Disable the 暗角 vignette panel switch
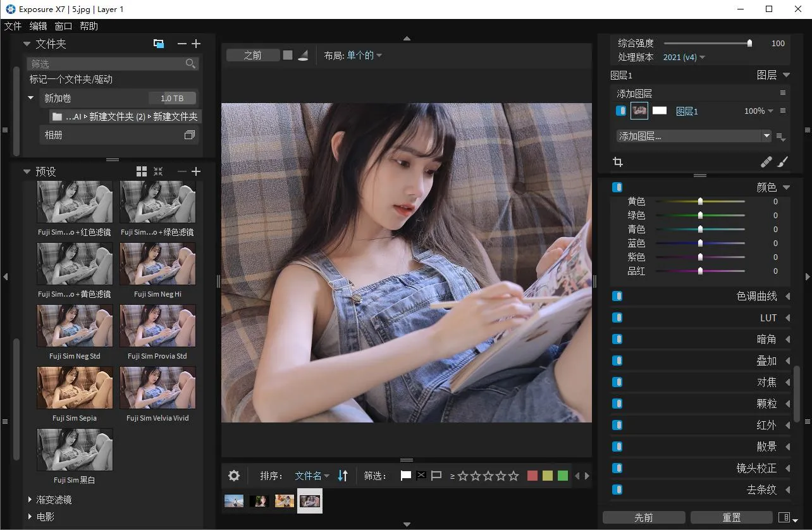The image size is (812, 530). [x=617, y=339]
